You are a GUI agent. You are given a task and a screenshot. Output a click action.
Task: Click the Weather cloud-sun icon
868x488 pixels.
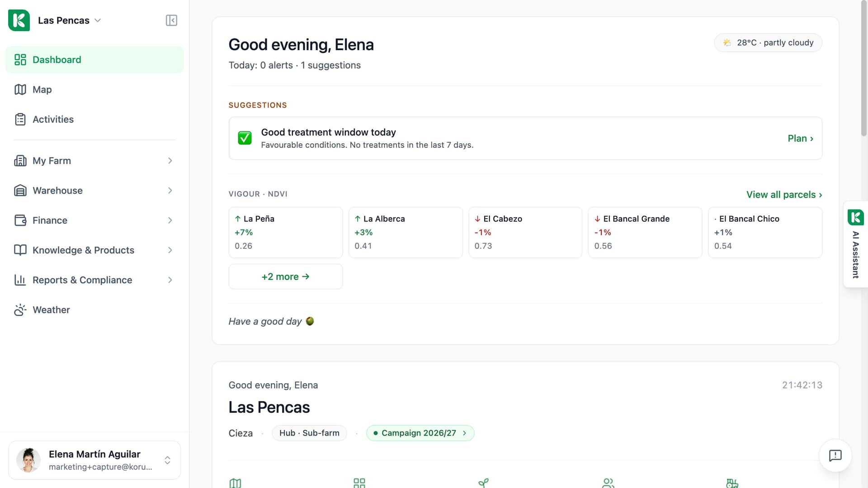[20, 310]
